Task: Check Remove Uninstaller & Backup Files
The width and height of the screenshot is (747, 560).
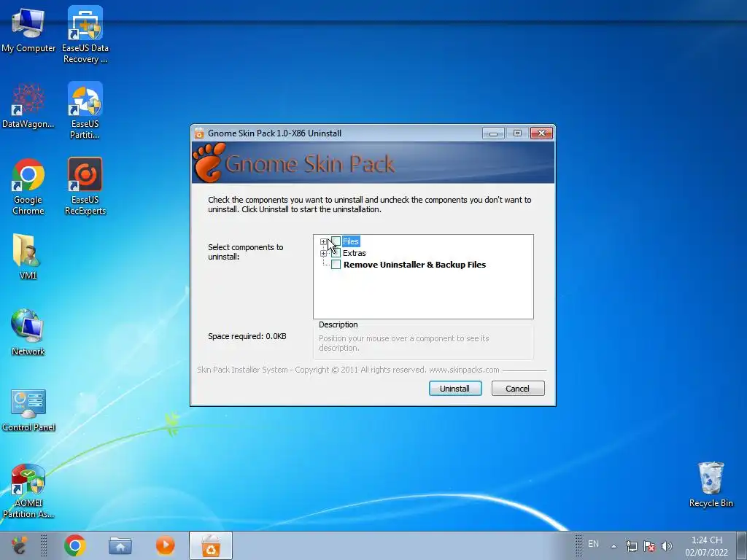Action: (x=336, y=265)
